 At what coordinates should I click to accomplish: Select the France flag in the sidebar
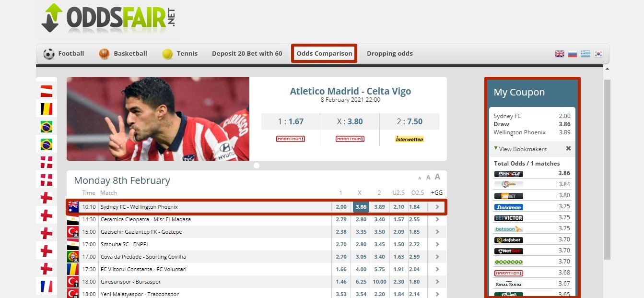[x=47, y=286]
